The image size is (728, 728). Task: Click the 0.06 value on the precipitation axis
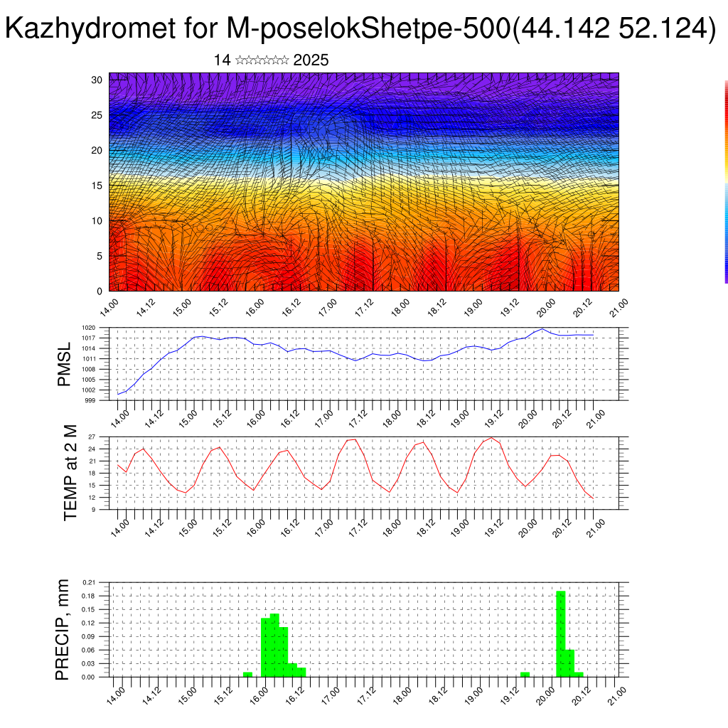[x=89, y=650]
